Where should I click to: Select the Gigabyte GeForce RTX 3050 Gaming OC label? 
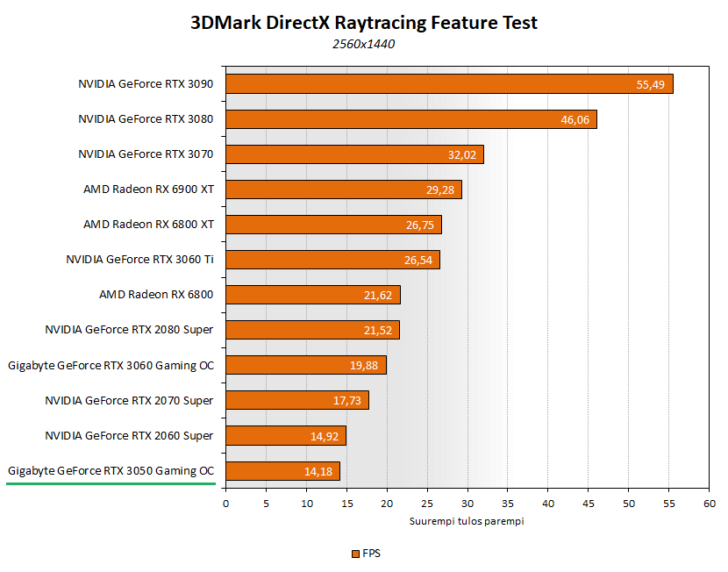(x=111, y=471)
